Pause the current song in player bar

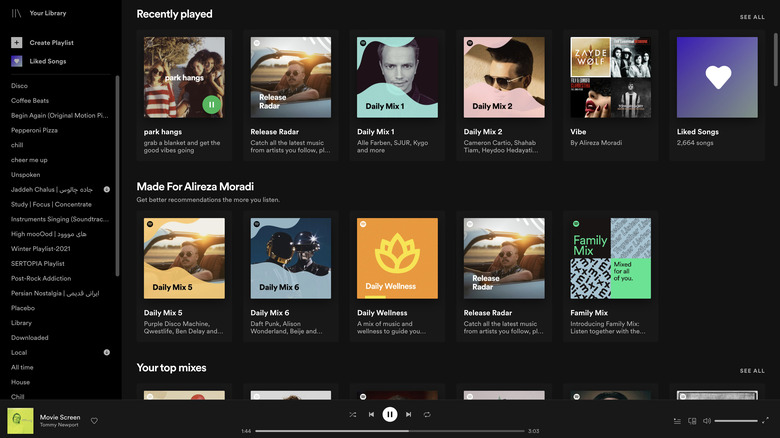390,414
